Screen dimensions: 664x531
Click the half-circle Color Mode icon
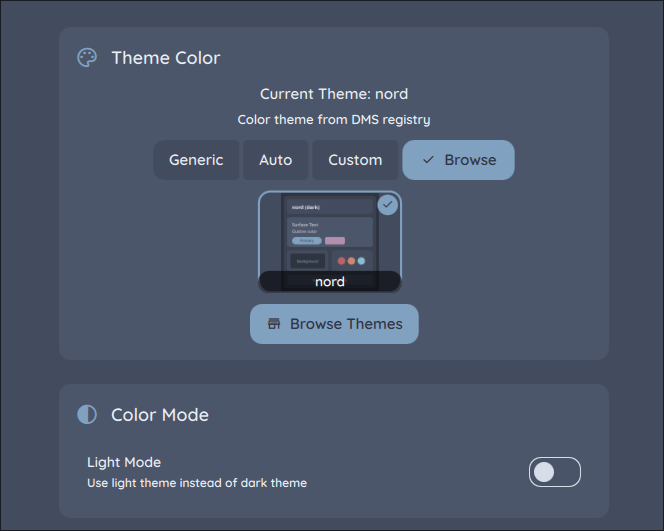pyautogui.click(x=87, y=414)
